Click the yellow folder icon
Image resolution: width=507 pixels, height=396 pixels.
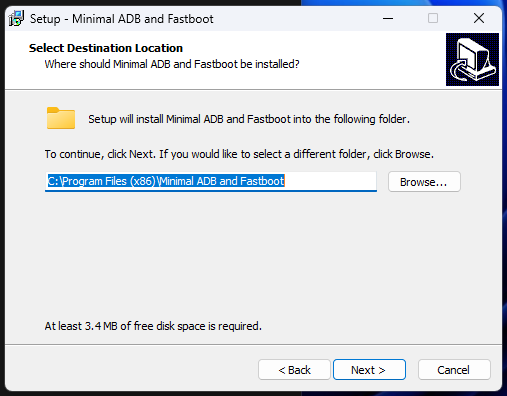61,118
